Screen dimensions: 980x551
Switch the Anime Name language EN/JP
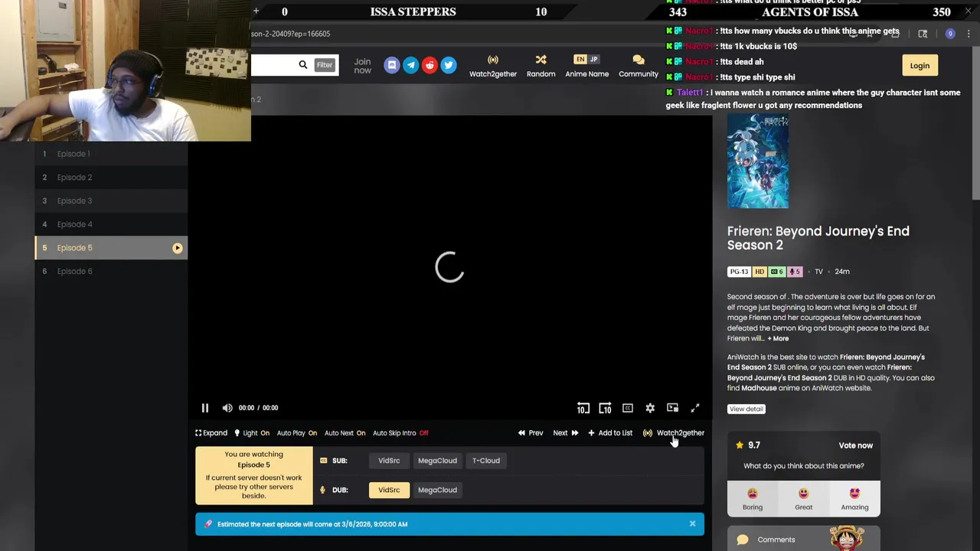coord(587,66)
